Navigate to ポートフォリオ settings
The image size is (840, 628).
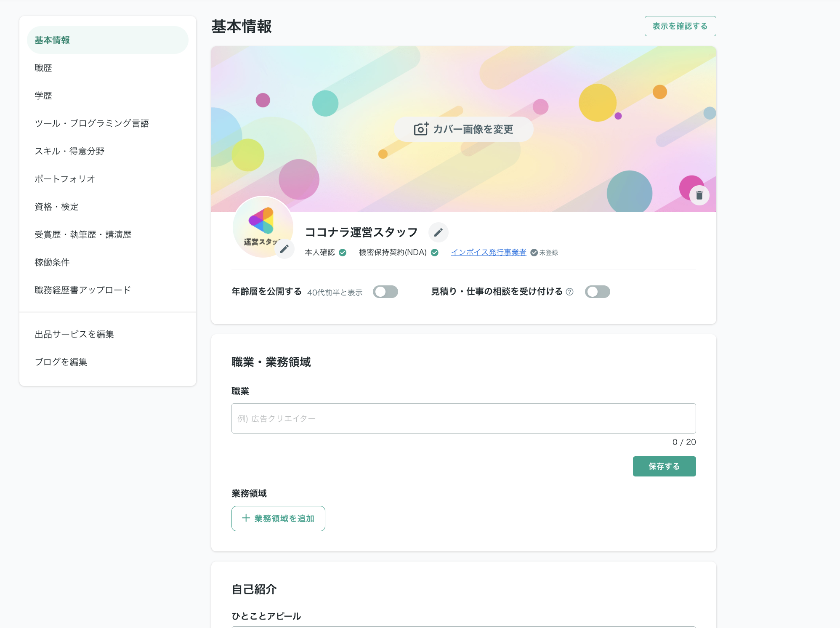pyautogui.click(x=65, y=179)
